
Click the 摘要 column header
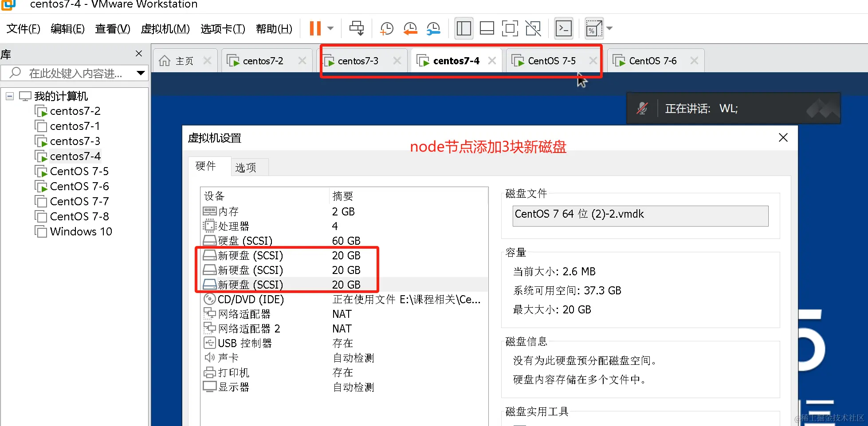pos(408,196)
